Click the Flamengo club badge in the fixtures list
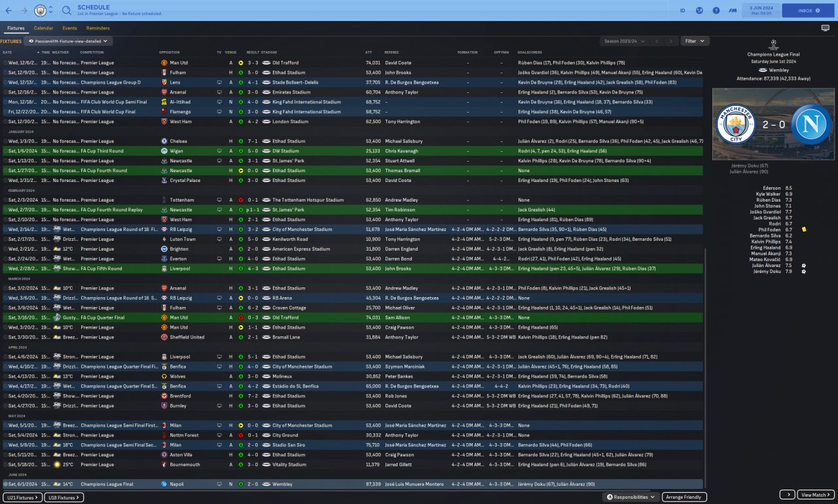This screenshot has width=838, height=504. coord(164,112)
